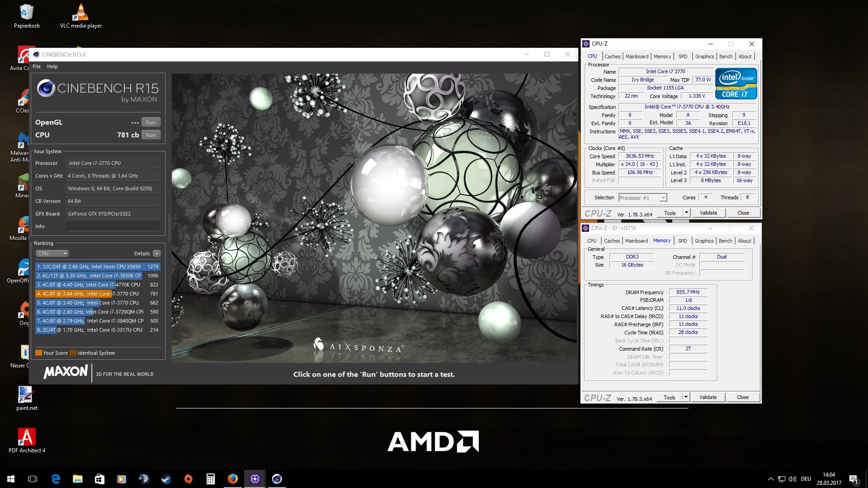868x488 pixels.
Task: Open VLC media player desktop icon
Action: coord(81,16)
